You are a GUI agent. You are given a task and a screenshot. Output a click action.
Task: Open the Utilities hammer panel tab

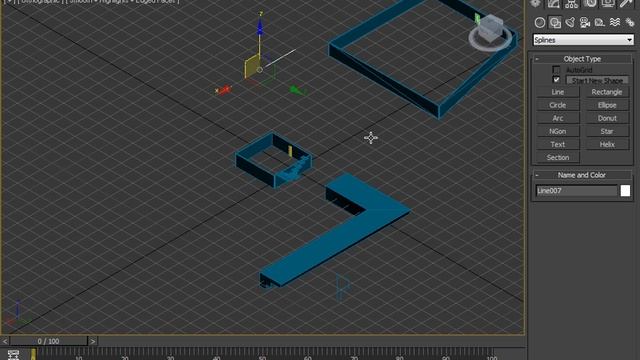click(626, 3)
